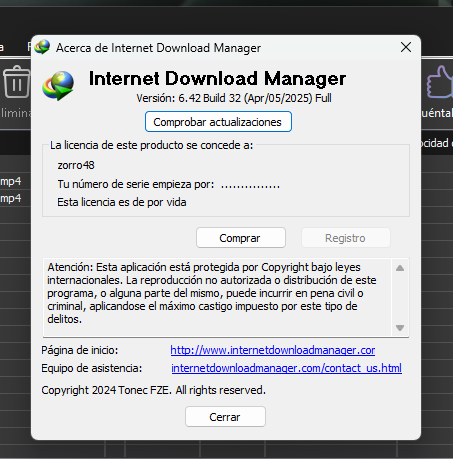The height and width of the screenshot is (459, 453).
Task: Close the dialog with Cerrar
Action: pyautogui.click(x=225, y=417)
